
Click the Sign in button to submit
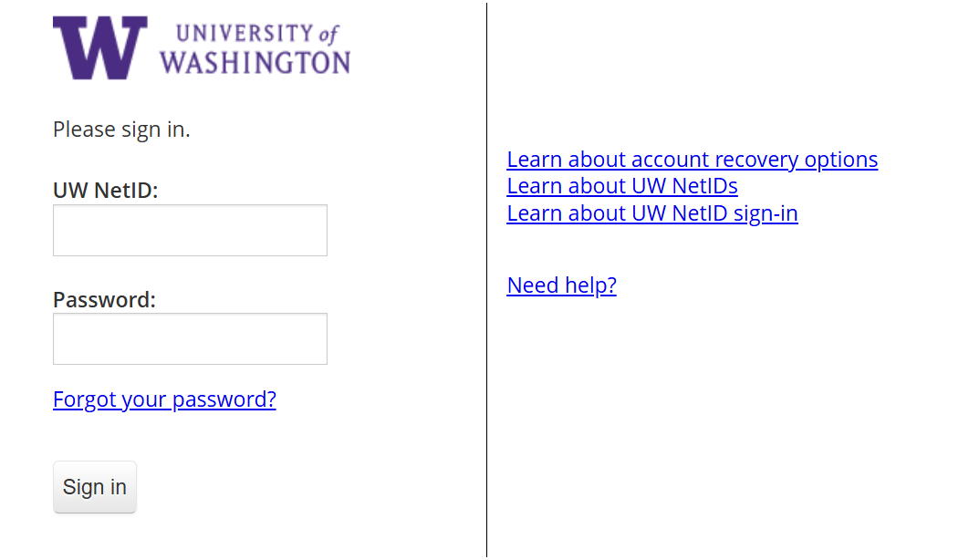[x=94, y=487]
